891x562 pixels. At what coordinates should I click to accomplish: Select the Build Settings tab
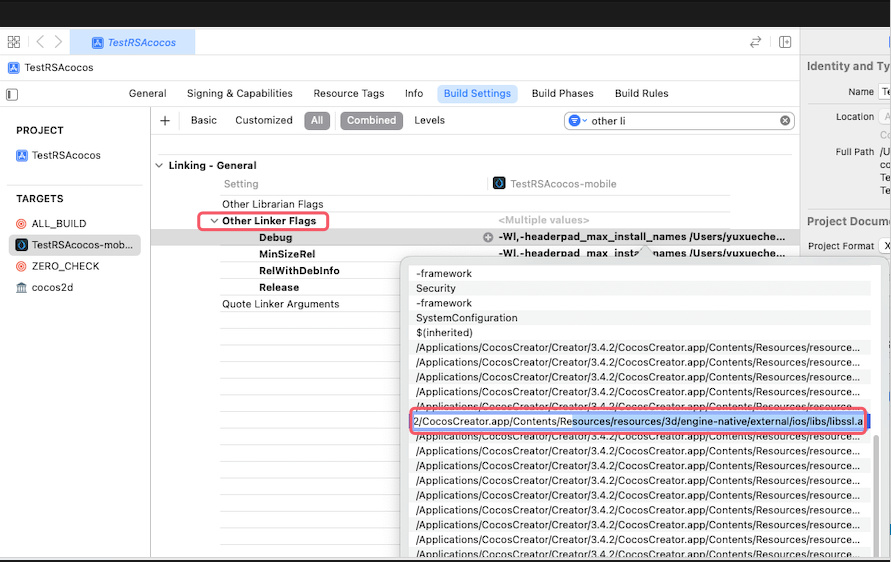click(x=477, y=94)
